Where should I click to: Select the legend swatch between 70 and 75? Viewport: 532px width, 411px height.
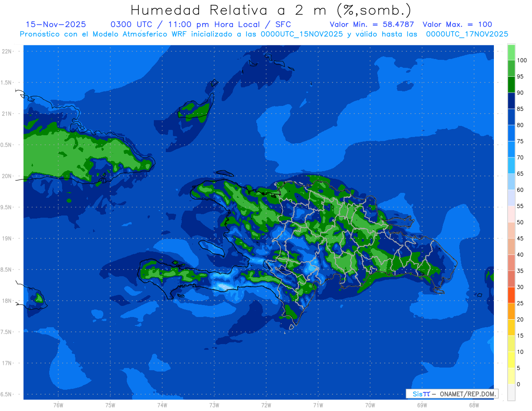511,149
